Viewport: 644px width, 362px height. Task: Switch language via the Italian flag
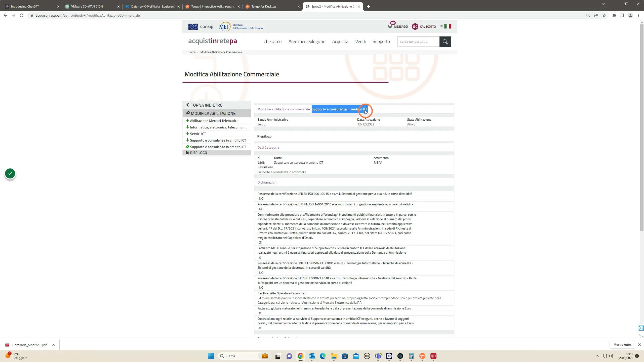click(x=448, y=26)
